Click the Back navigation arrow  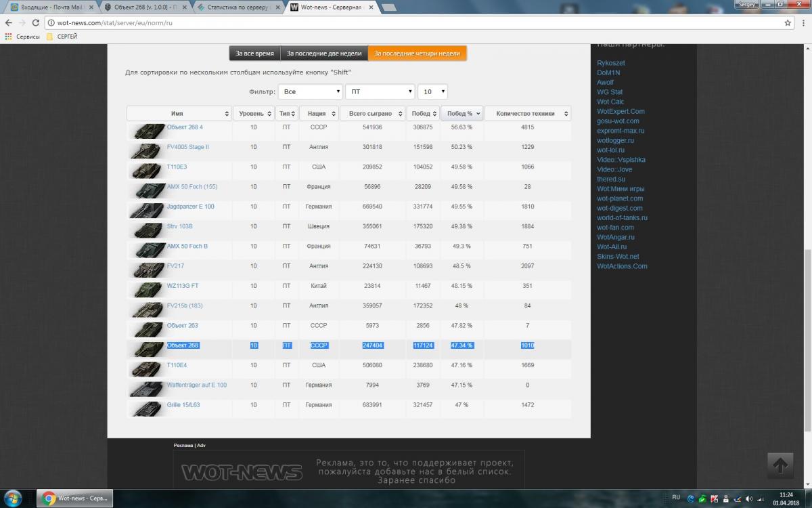pos(8,22)
